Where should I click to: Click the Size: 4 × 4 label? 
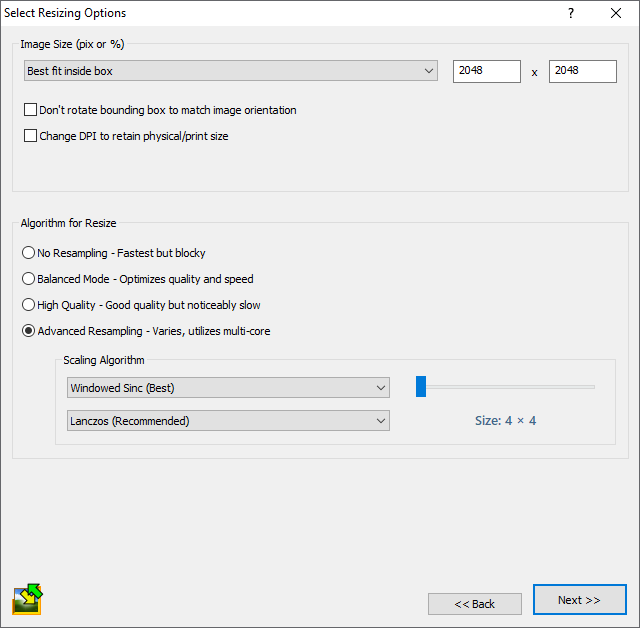coord(505,421)
